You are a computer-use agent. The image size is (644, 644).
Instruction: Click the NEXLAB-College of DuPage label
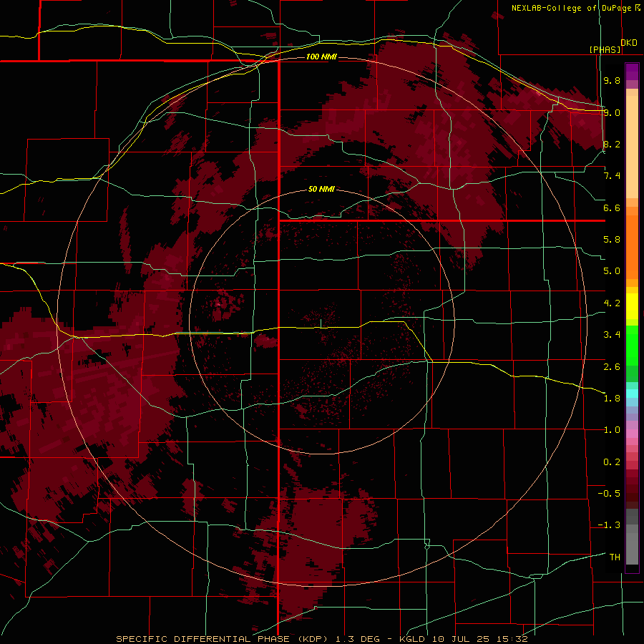tap(571, 8)
